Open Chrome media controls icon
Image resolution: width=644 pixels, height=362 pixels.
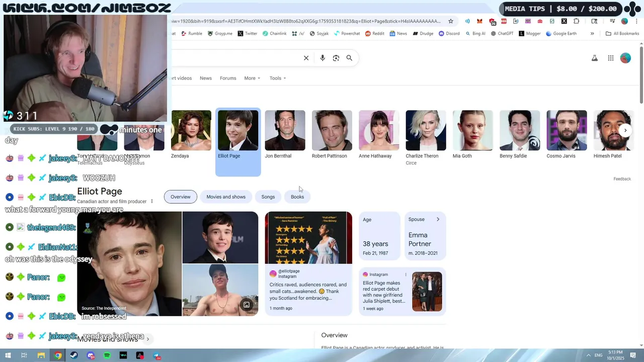tap(612, 21)
